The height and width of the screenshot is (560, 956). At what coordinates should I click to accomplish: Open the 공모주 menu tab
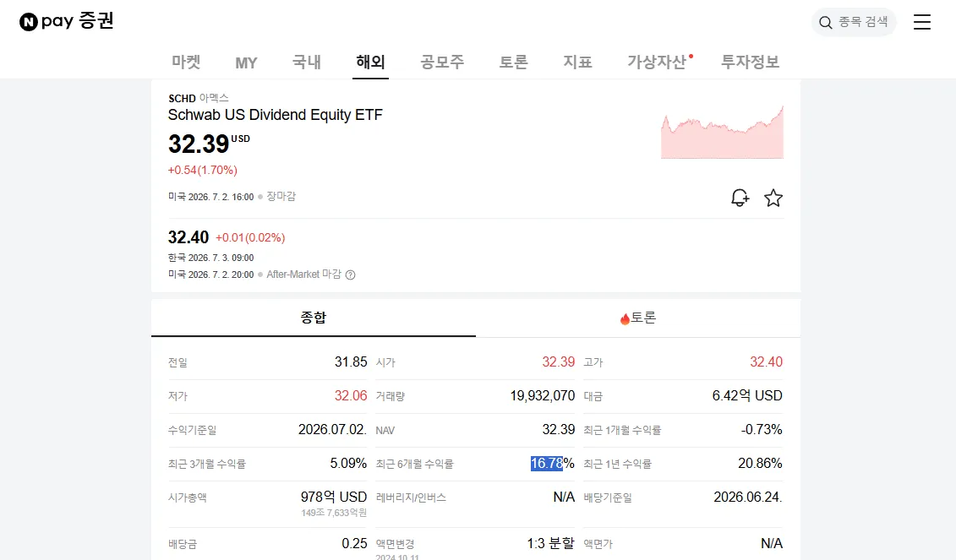point(442,63)
